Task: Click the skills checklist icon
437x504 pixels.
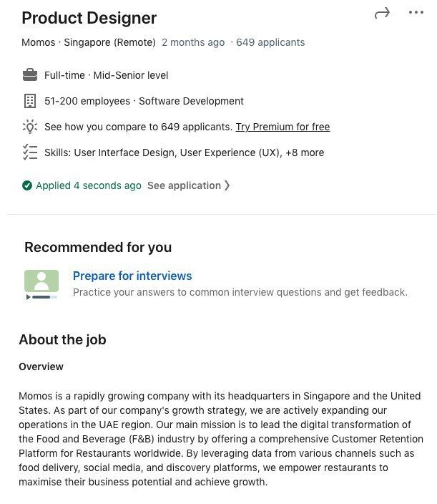Action: click(x=30, y=152)
